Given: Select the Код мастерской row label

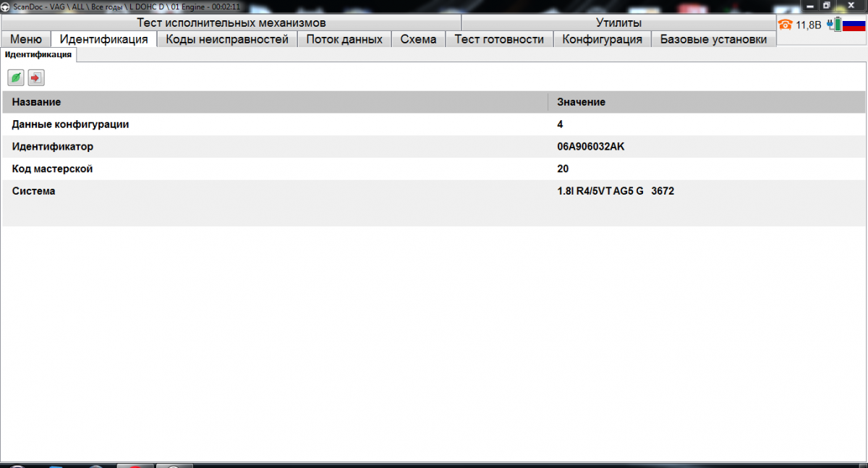Looking at the screenshot, I should [53, 169].
